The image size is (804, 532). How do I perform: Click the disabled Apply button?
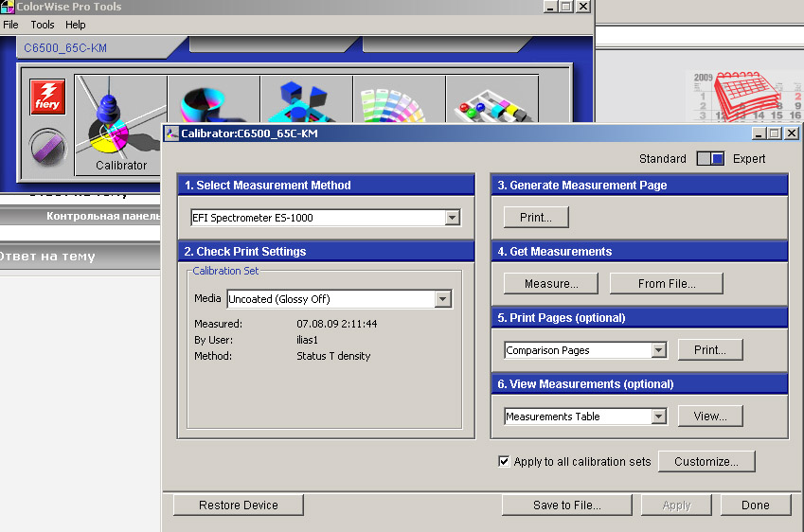[676, 505]
